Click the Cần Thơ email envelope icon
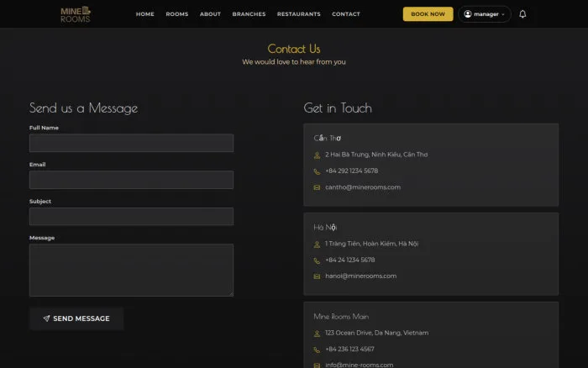Screen dimensions: 588x368 (x=317, y=187)
